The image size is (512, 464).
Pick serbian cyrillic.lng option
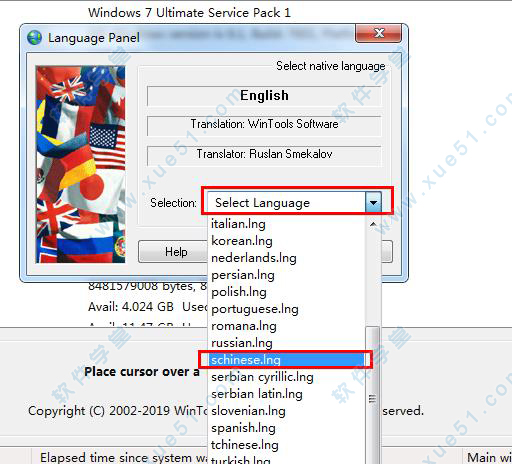(287, 377)
